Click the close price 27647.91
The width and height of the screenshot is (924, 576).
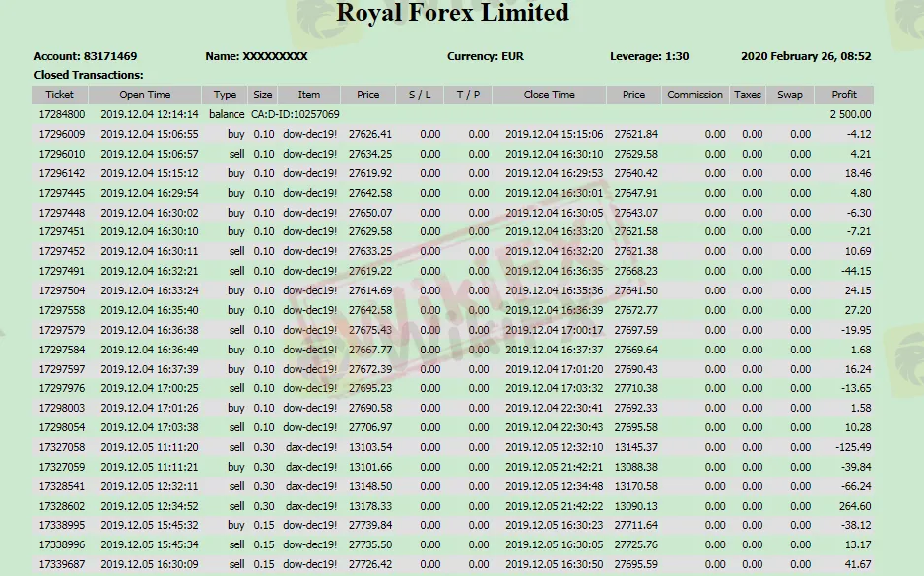tap(635, 193)
